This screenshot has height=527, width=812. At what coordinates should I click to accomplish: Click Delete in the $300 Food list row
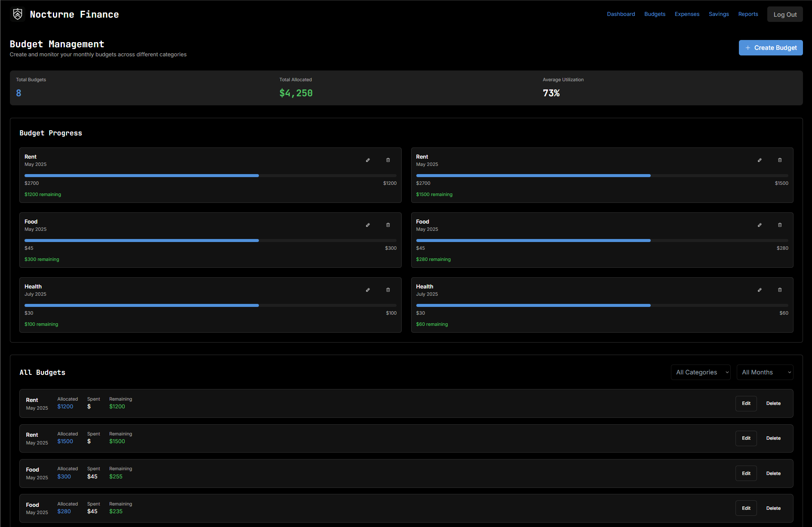tap(773, 473)
